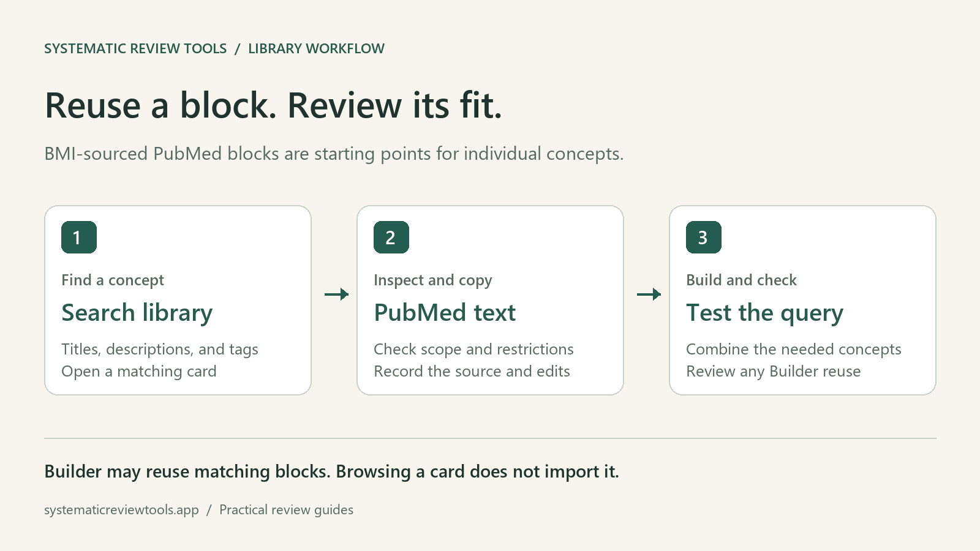Viewport: 980px width, 551px height.
Task: Click "Combine the needed concepts" text
Action: [794, 350]
